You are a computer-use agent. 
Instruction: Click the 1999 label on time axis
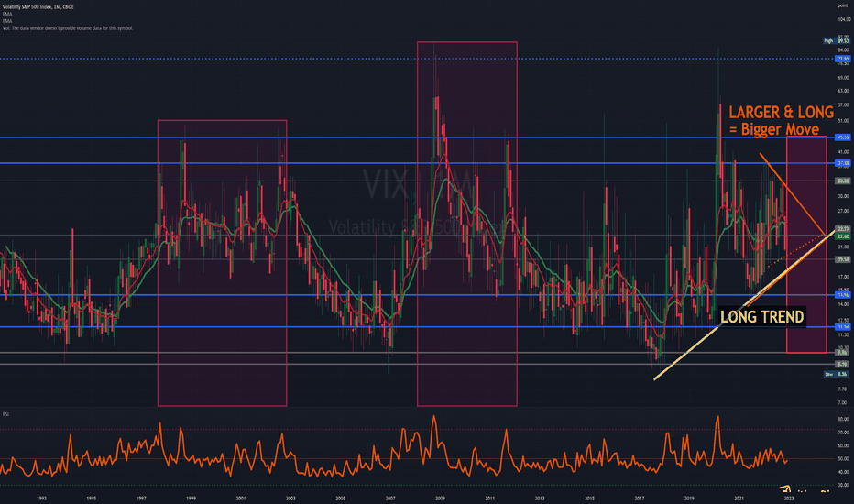[x=192, y=498]
